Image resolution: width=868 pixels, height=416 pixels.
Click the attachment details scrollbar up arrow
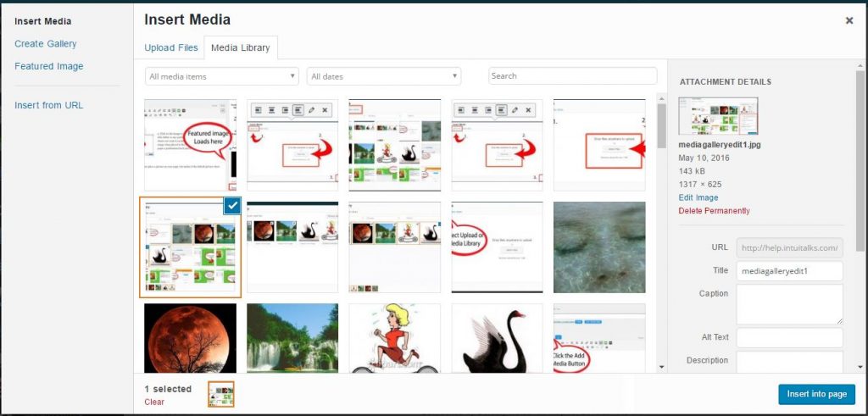860,64
